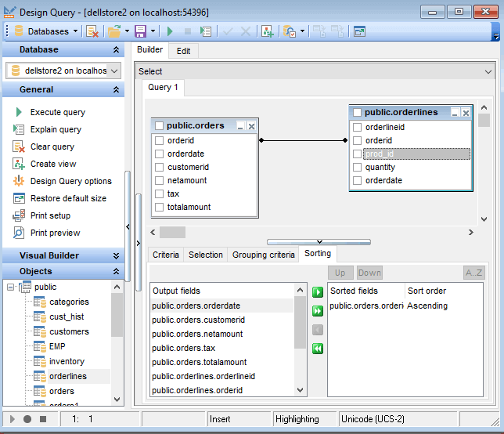Check the orderdate field in public.orders
504x434 pixels.
[x=160, y=154]
